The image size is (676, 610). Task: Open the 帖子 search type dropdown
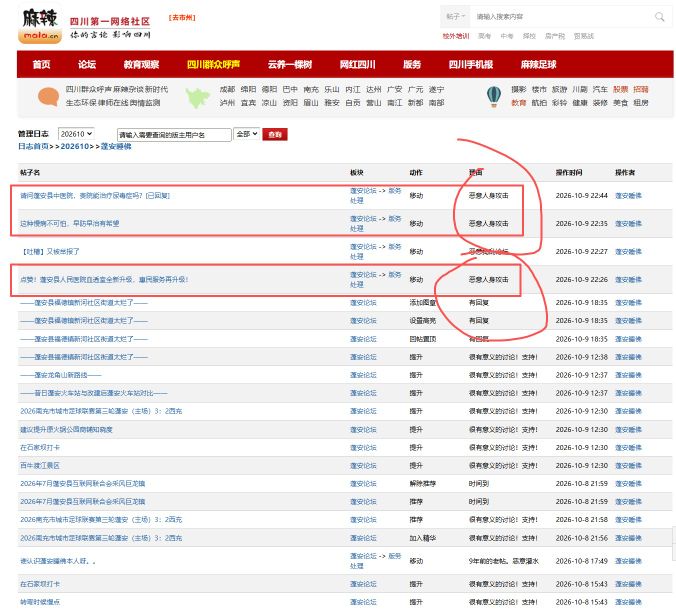[x=455, y=17]
